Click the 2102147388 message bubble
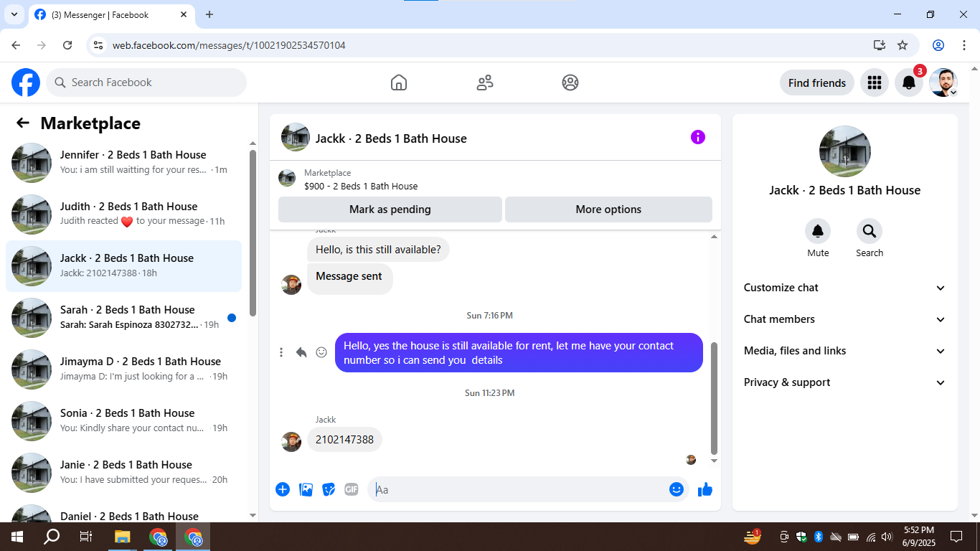 [344, 440]
